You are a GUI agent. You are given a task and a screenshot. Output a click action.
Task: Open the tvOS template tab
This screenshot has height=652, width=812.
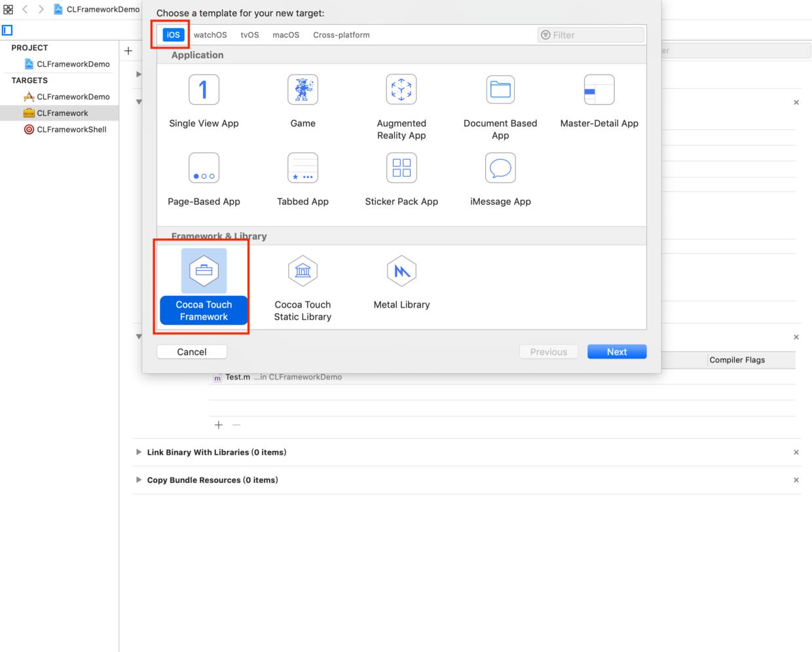click(x=249, y=35)
